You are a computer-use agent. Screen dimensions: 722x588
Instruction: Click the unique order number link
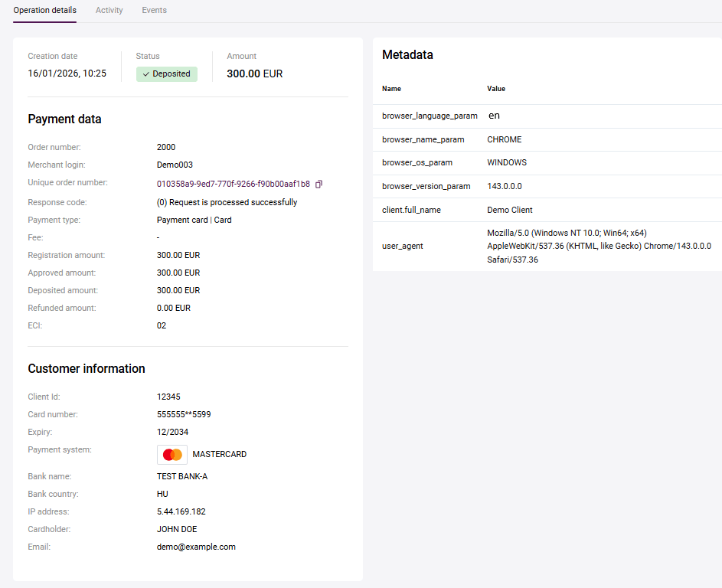coord(233,184)
